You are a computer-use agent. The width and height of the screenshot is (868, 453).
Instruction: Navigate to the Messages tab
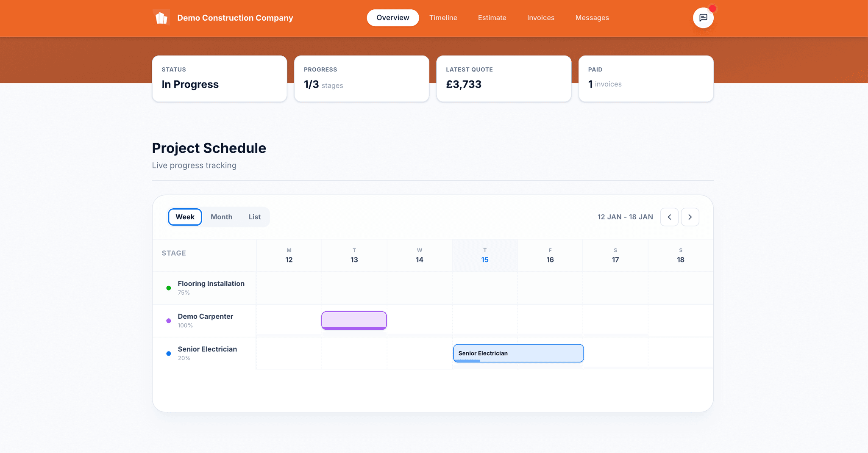pyautogui.click(x=592, y=18)
